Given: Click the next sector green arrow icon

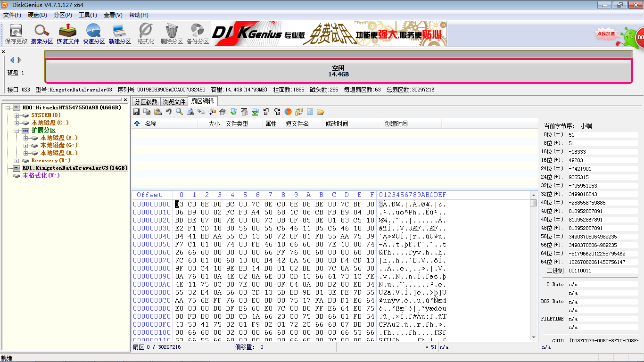Looking at the screenshot, I should pos(233,112).
